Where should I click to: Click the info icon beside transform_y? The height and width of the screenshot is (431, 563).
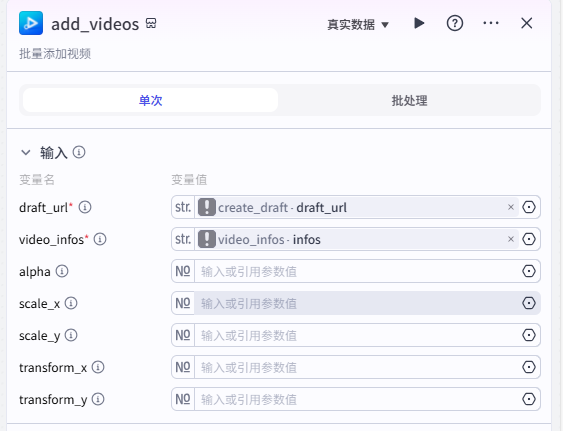coord(98,399)
